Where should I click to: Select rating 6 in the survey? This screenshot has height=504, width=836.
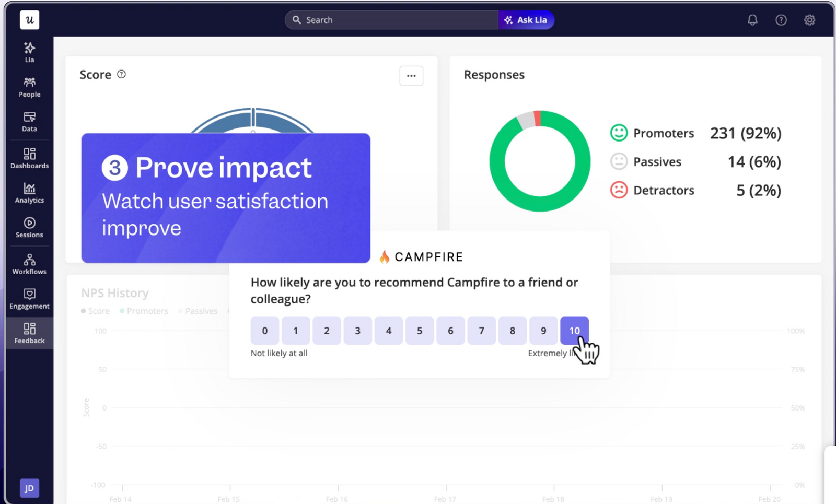click(x=450, y=331)
